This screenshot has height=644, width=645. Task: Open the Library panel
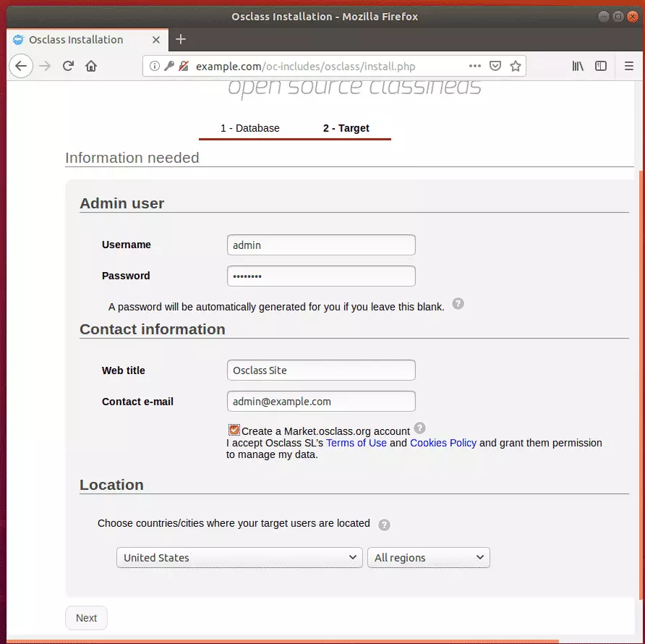578,66
